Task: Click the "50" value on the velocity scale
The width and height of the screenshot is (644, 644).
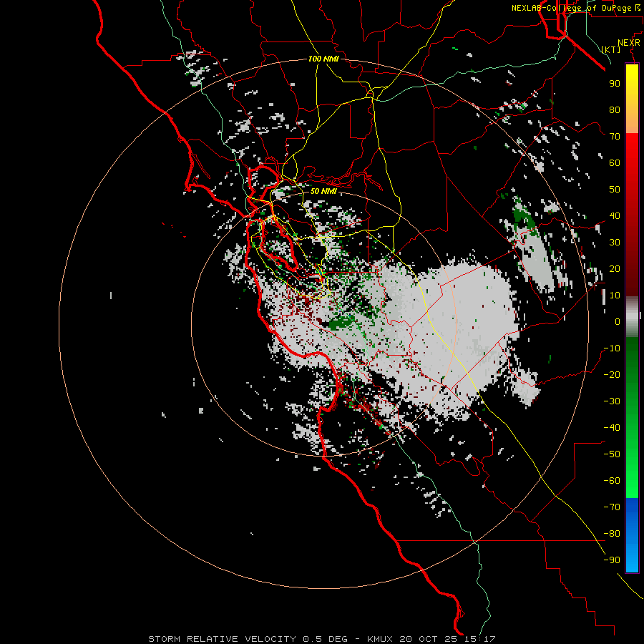Action: (x=615, y=190)
